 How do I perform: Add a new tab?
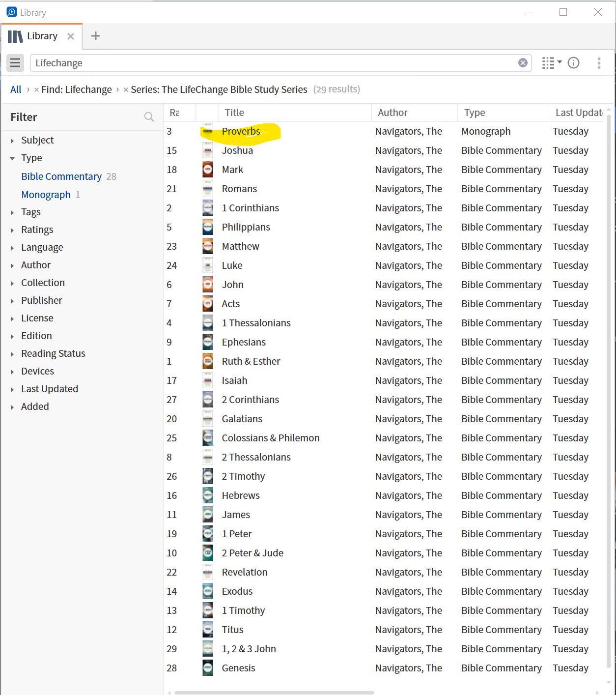(96, 36)
